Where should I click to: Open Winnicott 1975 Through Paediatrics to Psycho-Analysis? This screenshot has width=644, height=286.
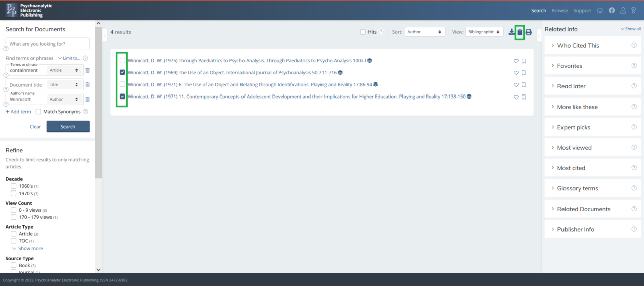247,61
